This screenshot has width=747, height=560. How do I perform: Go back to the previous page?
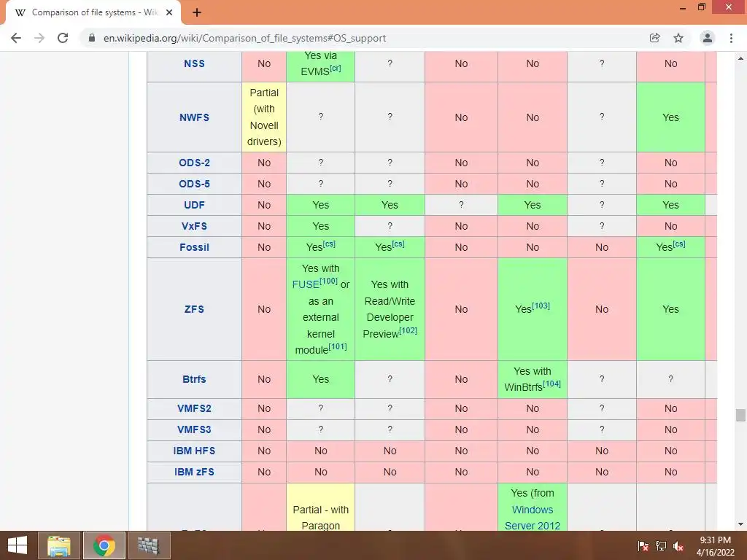click(16, 38)
